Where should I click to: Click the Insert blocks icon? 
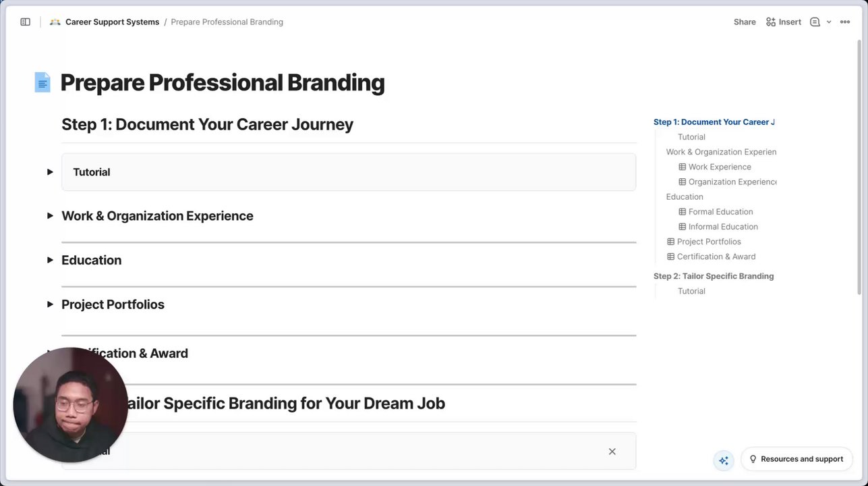point(771,22)
